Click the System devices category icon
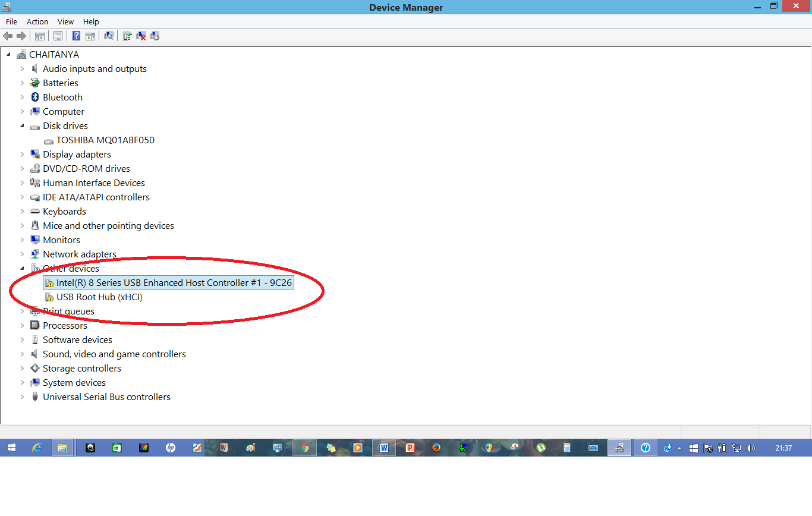Viewport: 812px width, 516px height. tap(35, 383)
